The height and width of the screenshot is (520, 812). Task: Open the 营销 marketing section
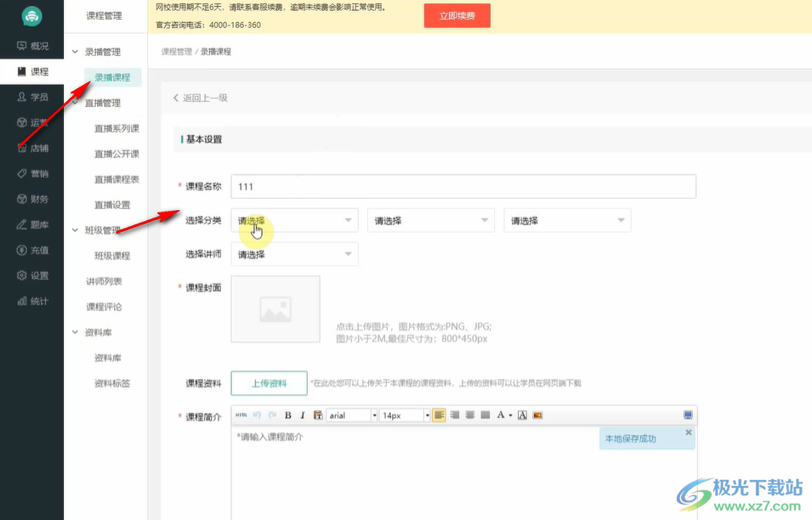[x=32, y=173]
